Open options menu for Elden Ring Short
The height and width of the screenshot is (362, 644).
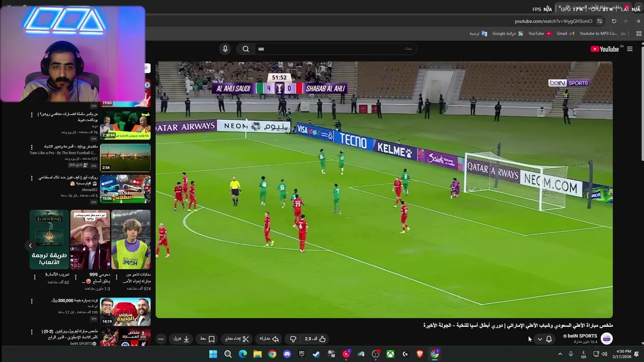(x=35, y=277)
